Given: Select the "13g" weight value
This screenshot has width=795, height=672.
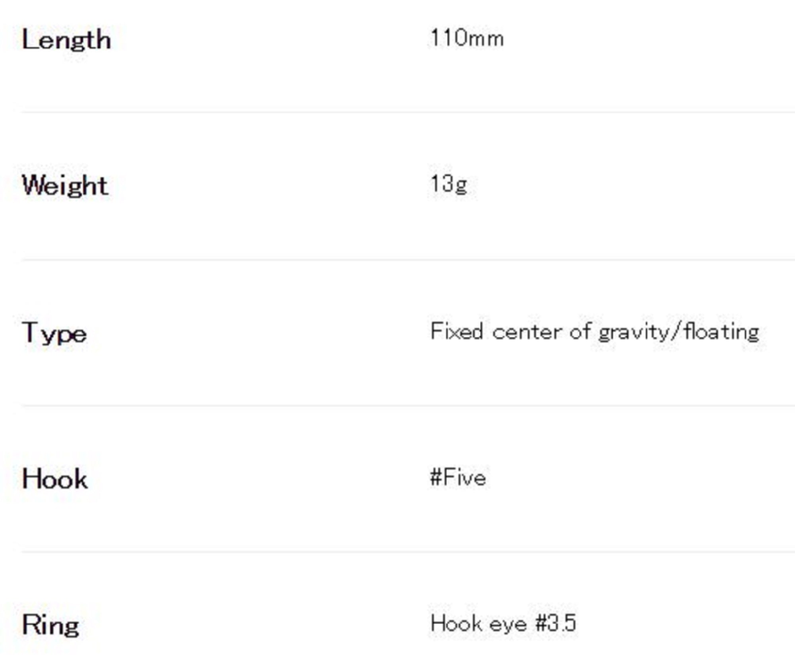Looking at the screenshot, I should click(448, 184).
